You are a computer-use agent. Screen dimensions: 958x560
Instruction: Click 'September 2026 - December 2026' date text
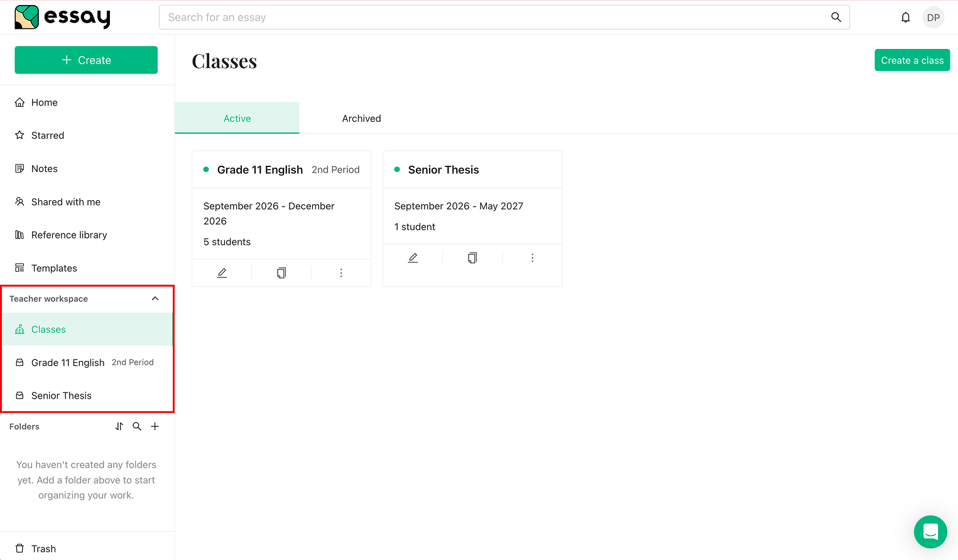pyautogui.click(x=269, y=213)
